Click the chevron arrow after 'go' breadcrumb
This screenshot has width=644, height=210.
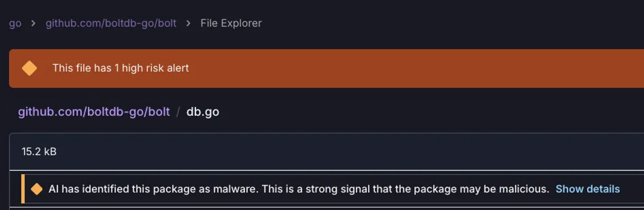pos(33,23)
